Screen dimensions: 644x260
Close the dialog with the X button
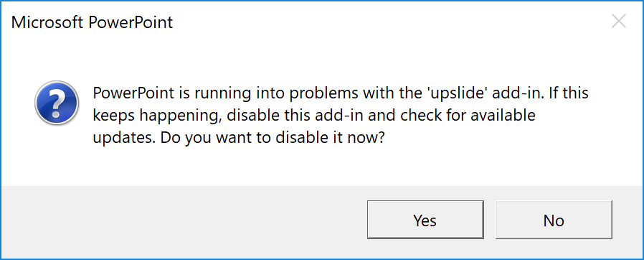(x=618, y=21)
